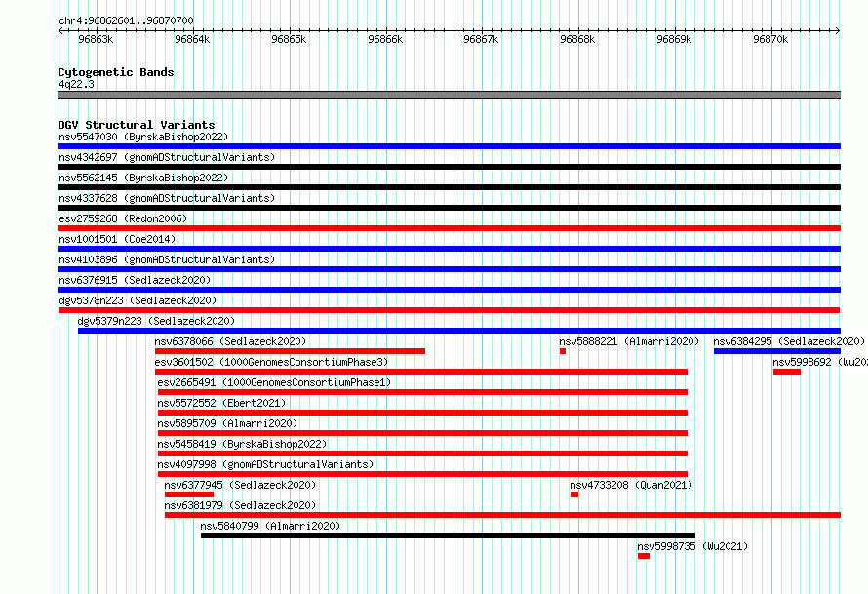The height and width of the screenshot is (594, 868).
Task: Click the red bar for nsv5895709
Action: (x=422, y=433)
